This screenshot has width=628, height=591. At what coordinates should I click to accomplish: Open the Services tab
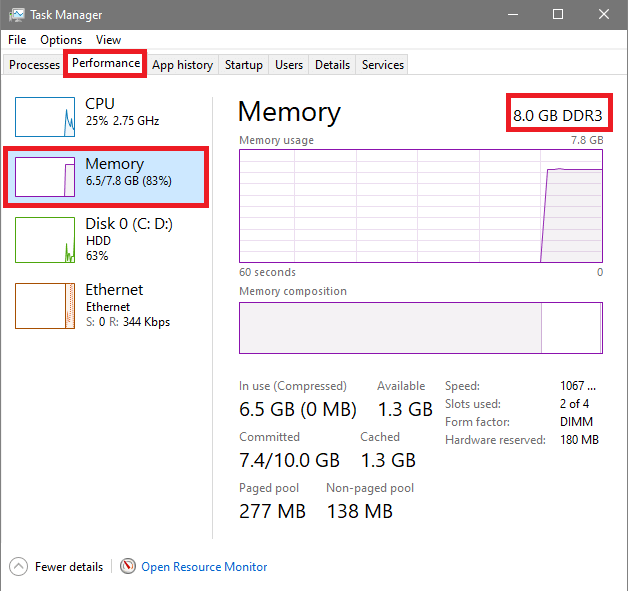(383, 65)
